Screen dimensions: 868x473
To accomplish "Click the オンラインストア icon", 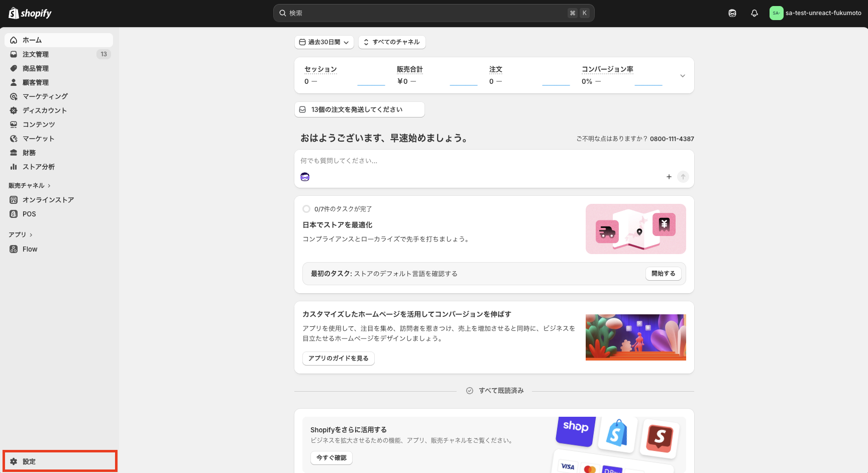I will pos(14,200).
